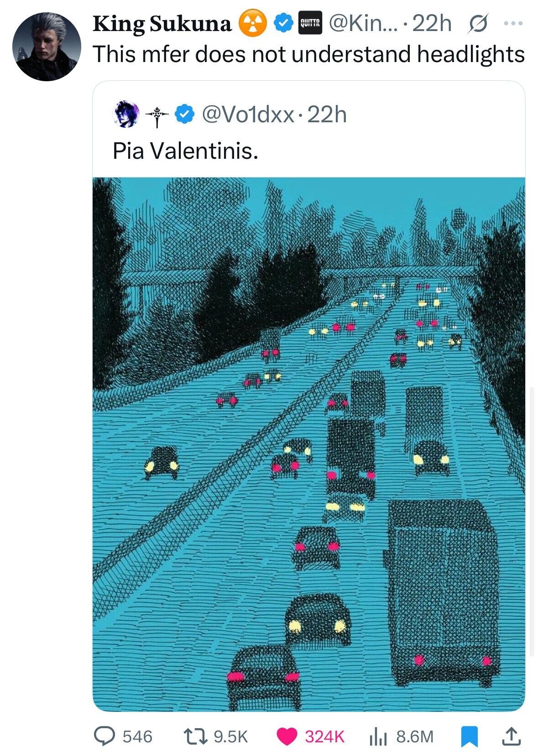Open King Sukuna's profile picture
The height and width of the screenshot is (756, 538).
[47, 47]
